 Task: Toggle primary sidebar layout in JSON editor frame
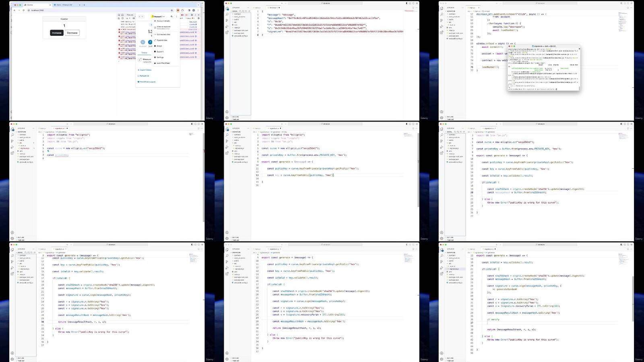407,3
